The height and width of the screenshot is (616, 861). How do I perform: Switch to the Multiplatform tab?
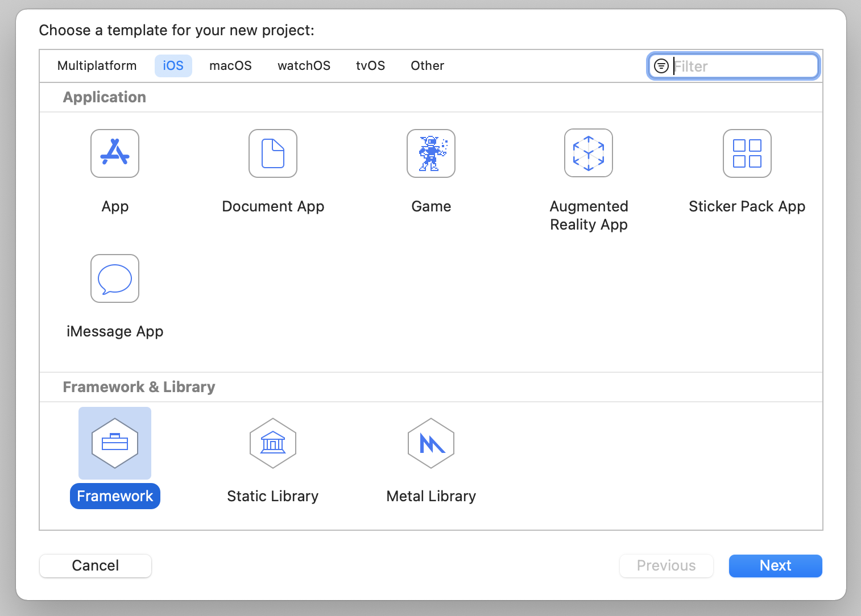(x=97, y=66)
